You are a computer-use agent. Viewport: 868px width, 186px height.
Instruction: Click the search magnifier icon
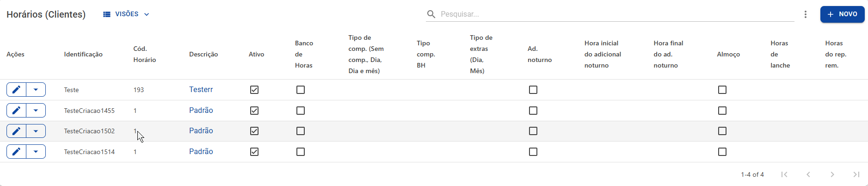pos(431,14)
